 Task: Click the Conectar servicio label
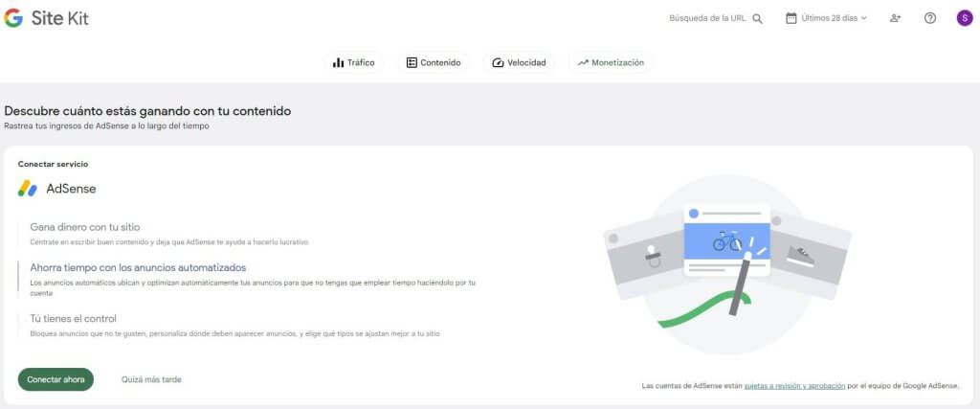click(54, 164)
